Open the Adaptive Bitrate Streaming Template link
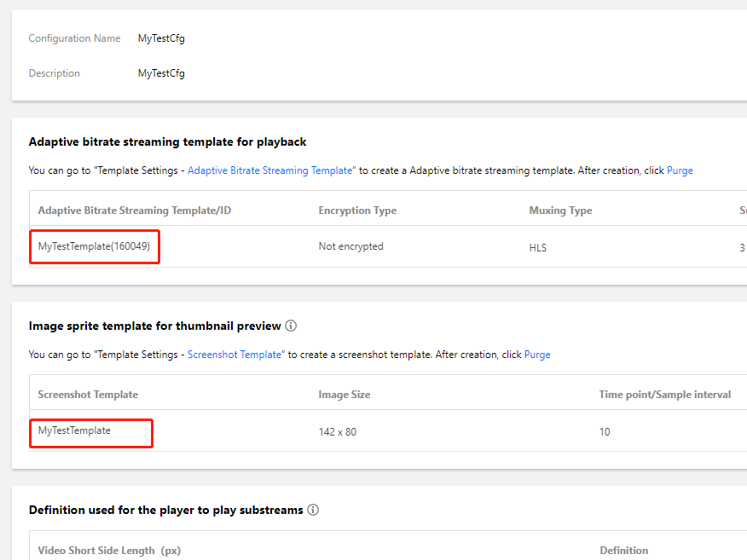 (x=270, y=170)
